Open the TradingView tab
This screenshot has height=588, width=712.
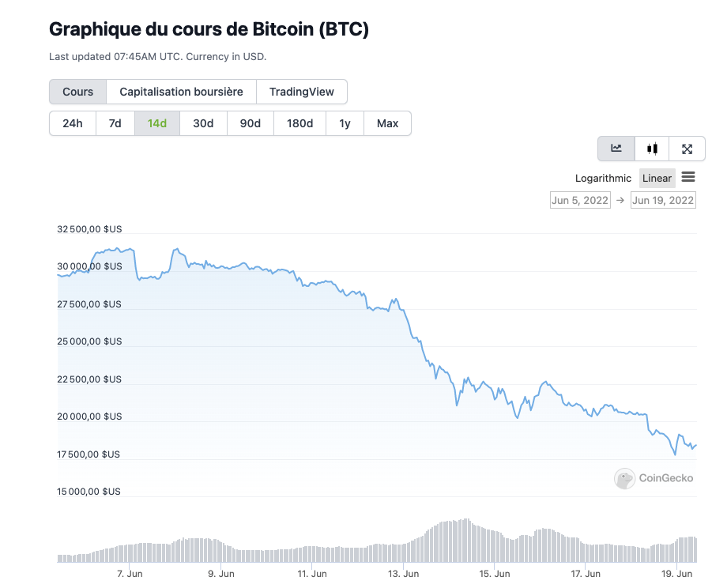click(x=301, y=92)
